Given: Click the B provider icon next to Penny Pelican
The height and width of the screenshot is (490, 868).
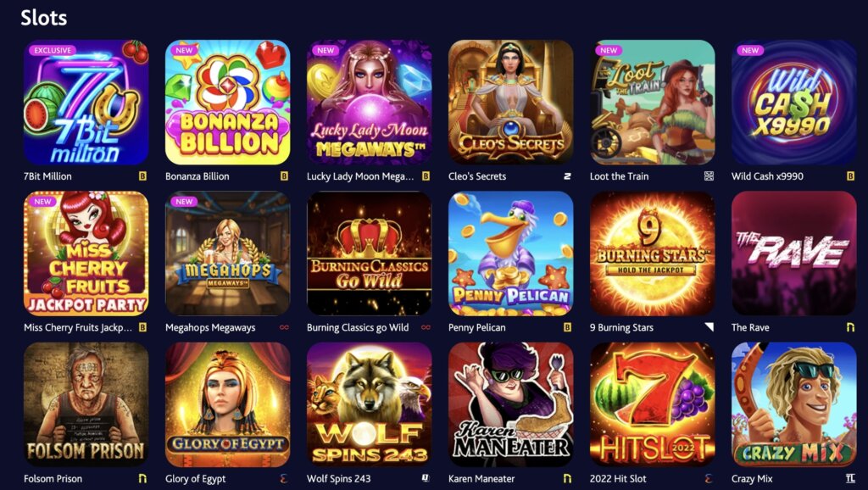Looking at the screenshot, I should point(567,327).
